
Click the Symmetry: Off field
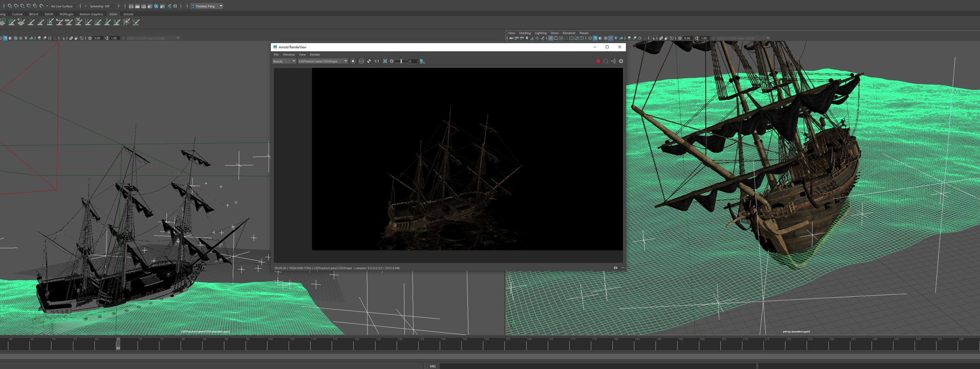tap(100, 6)
